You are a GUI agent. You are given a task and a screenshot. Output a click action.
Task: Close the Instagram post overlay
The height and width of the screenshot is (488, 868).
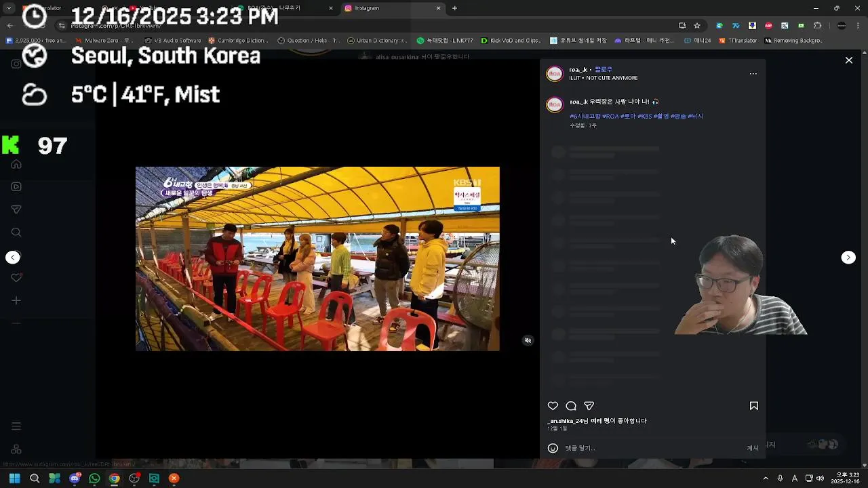tap(848, 60)
